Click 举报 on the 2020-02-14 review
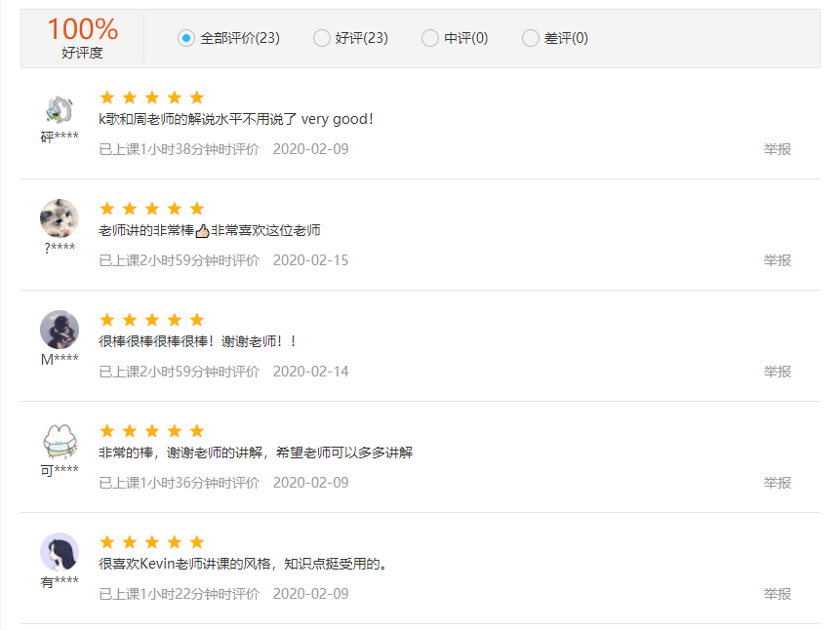This screenshot has height=630, width=840. pyautogui.click(x=777, y=372)
